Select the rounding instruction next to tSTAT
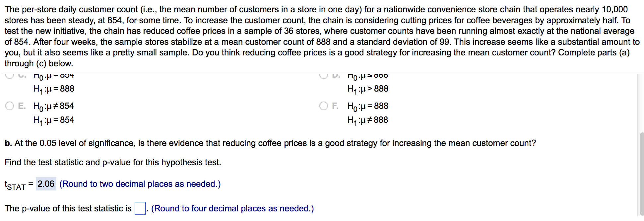 [x=140, y=184]
